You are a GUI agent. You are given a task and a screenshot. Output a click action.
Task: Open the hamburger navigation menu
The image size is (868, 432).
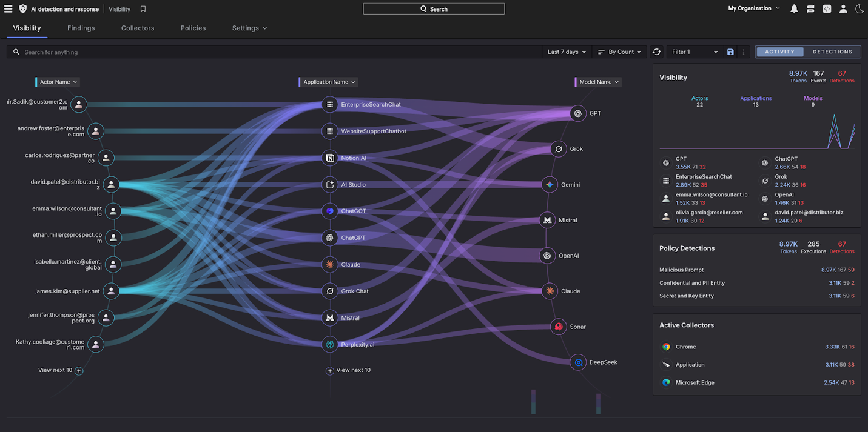pos(8,9)
